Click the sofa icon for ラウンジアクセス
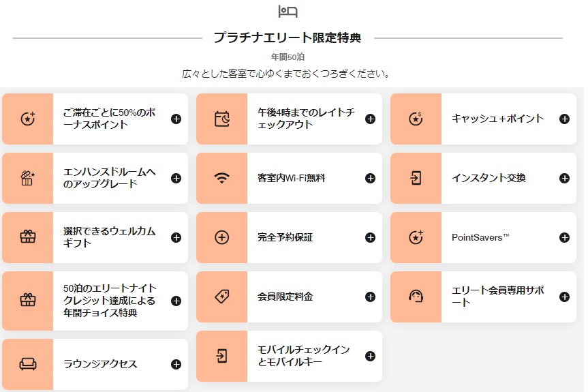This screenshot has height=392, width=588. pos(28,364)
